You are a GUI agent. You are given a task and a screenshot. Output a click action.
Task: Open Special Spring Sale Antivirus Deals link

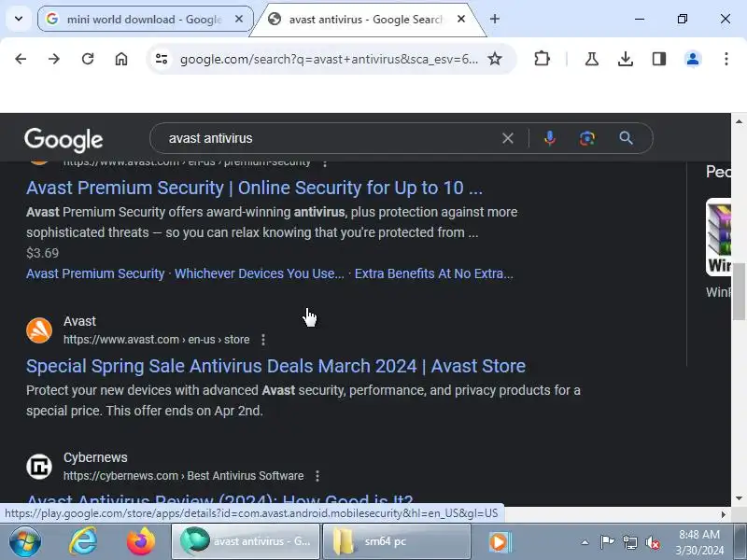pyautogui.click(x=275, y=366)
